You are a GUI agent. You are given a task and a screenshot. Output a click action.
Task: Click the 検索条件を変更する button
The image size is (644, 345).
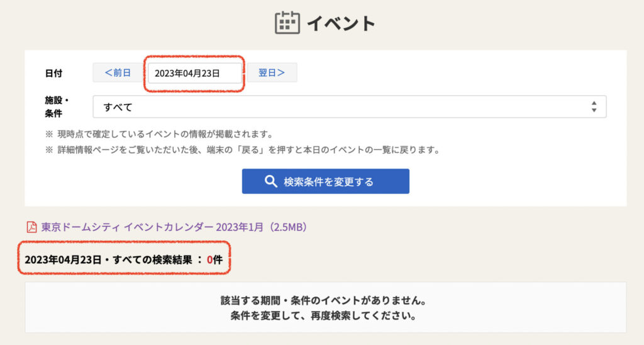click(x=325, y=181)
